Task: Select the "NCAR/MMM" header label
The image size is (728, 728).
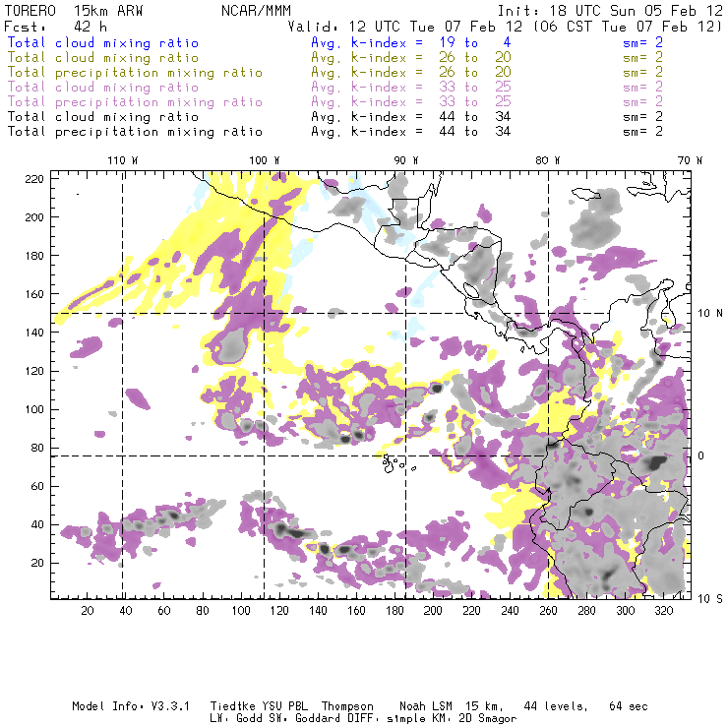Action: tap(257, 11)
